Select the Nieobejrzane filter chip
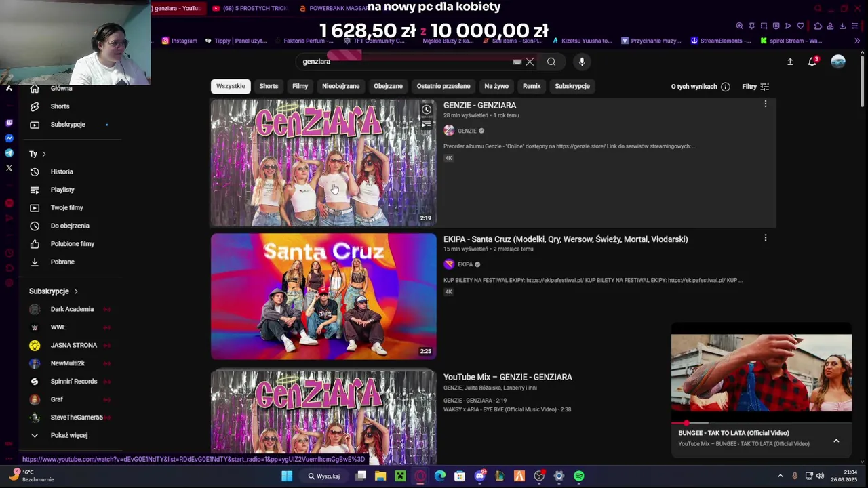Image resolution: width=868 pixels, height=488 pixels. (341, 86)
